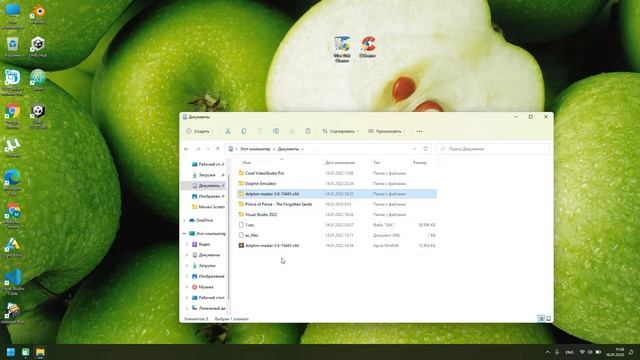Viewport: 640px width, 360px height.
Task: Select Локальный диск in sidebar
Action: [x=208, y=308]
